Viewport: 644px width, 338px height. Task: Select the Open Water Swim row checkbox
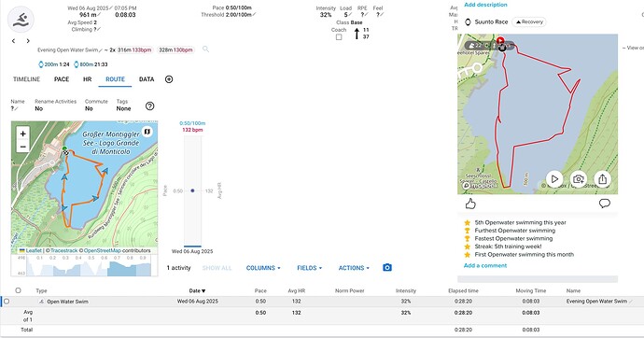7,301
